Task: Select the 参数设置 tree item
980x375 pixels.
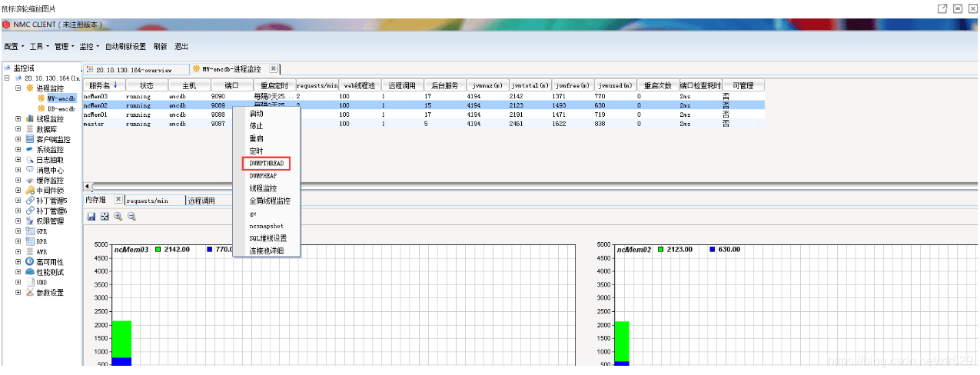Action: [50, 292]
